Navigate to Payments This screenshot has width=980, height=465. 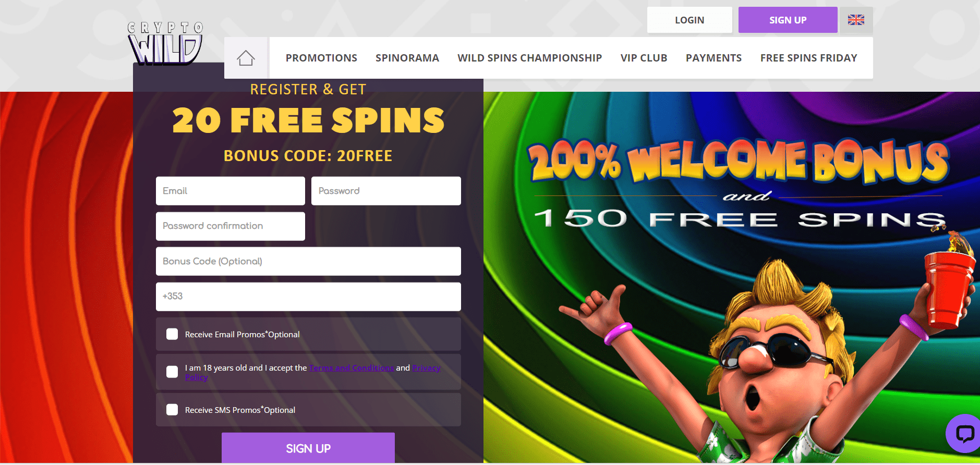tap(713, 58)
